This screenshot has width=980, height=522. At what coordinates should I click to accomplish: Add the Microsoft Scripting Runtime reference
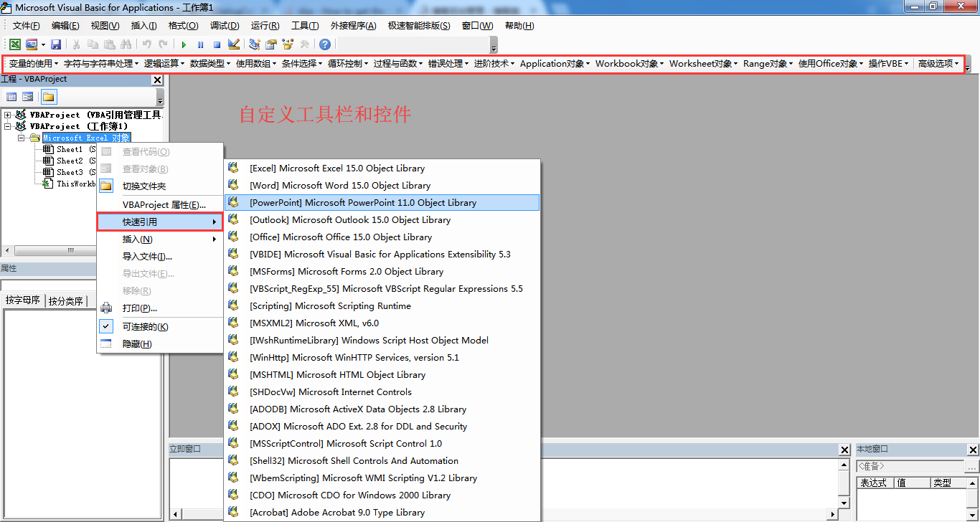coord(382,306)
